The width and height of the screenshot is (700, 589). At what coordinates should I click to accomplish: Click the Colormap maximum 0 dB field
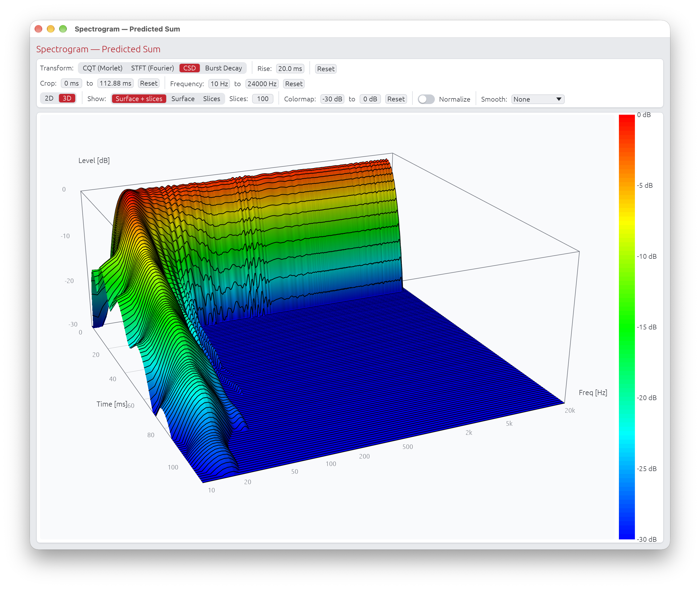pyautogui.click(x=370, y=99)
